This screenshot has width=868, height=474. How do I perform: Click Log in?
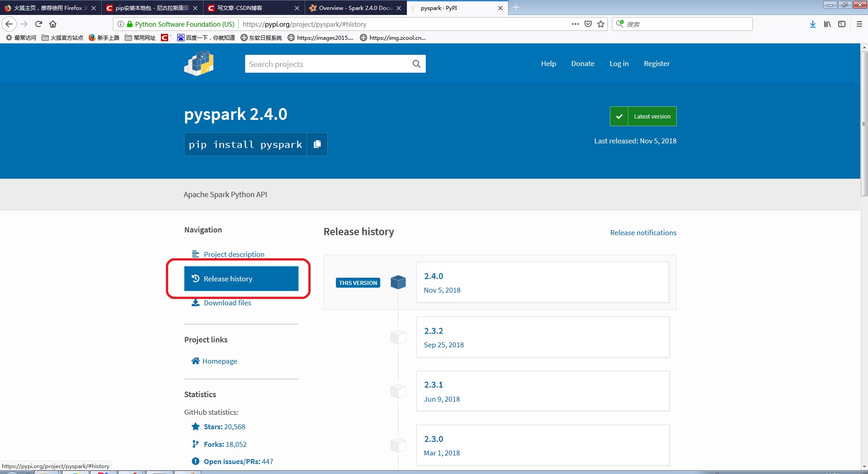(619, 64)
